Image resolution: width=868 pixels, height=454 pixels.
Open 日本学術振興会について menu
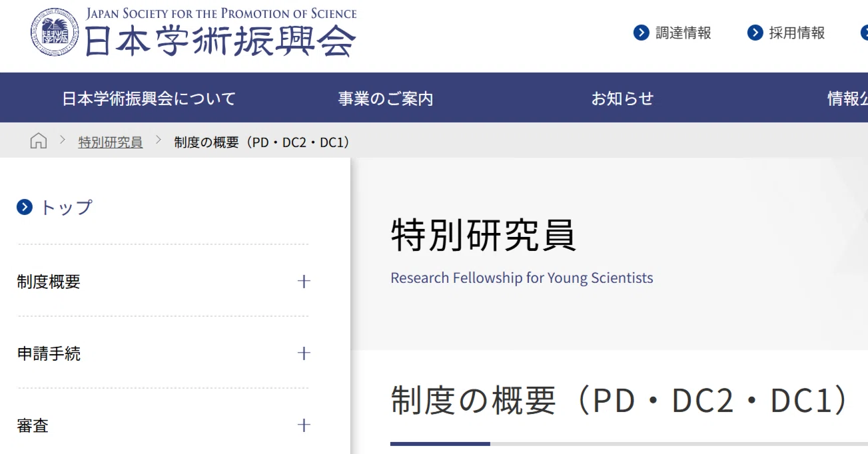[x=149, y=99]
